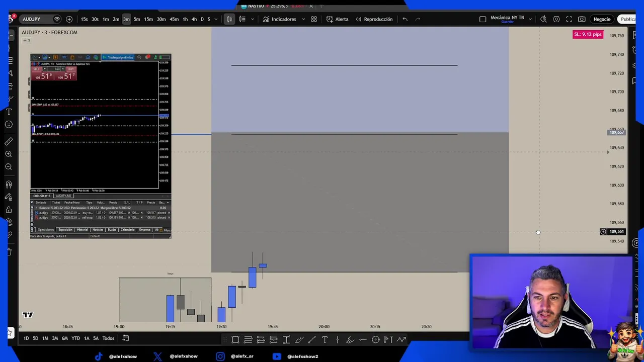Open the quick search icon
This screenshot has height=362, width=644.
click(x=543, y=19)
